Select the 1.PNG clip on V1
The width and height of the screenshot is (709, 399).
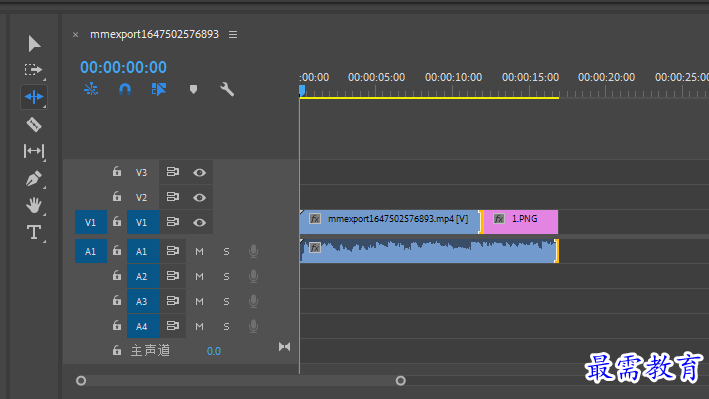[x=520, y=222]
